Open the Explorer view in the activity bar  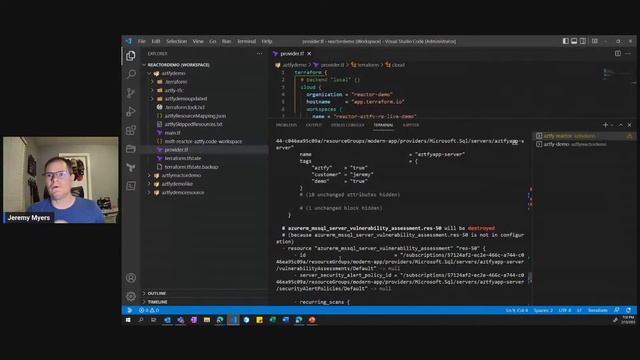[x=131, y=56]
